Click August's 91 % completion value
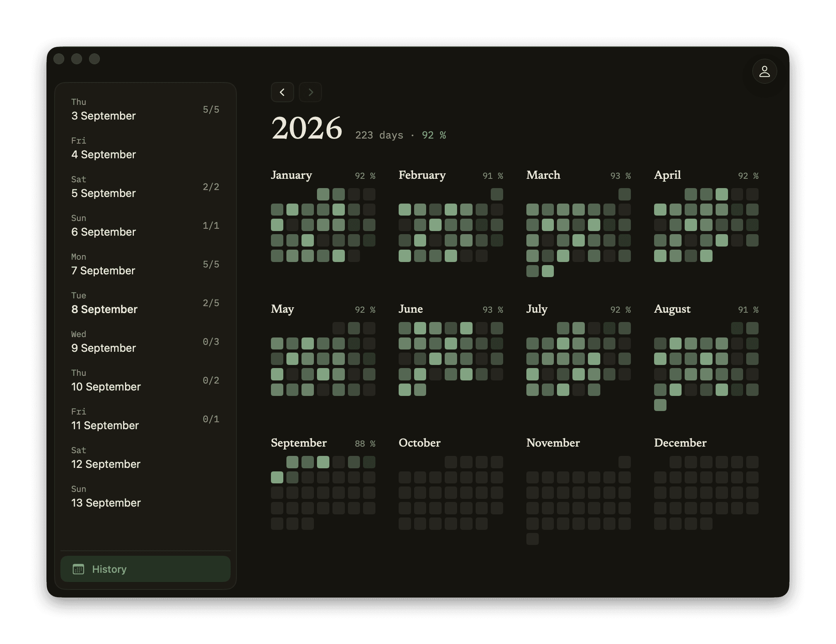Screen dimensions: 836x644 pos(748,310)
